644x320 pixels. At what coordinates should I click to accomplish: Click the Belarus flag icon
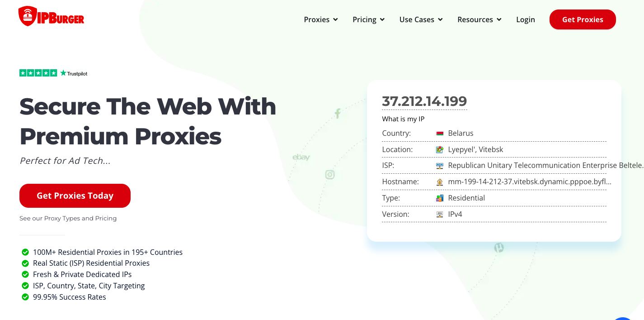439,133
